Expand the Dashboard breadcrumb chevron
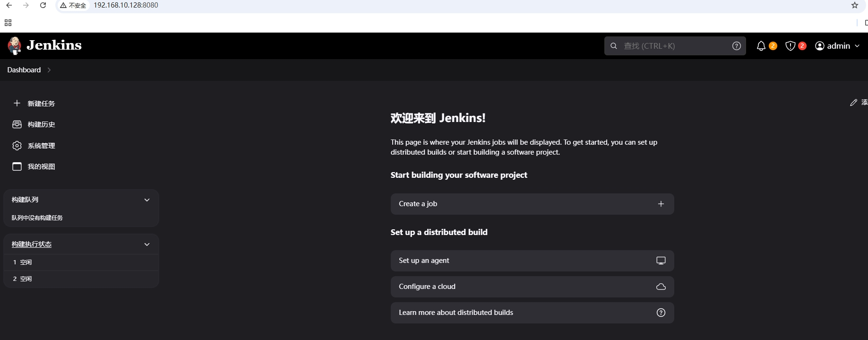The image size is (868, 340). click(x=49, y=70)
